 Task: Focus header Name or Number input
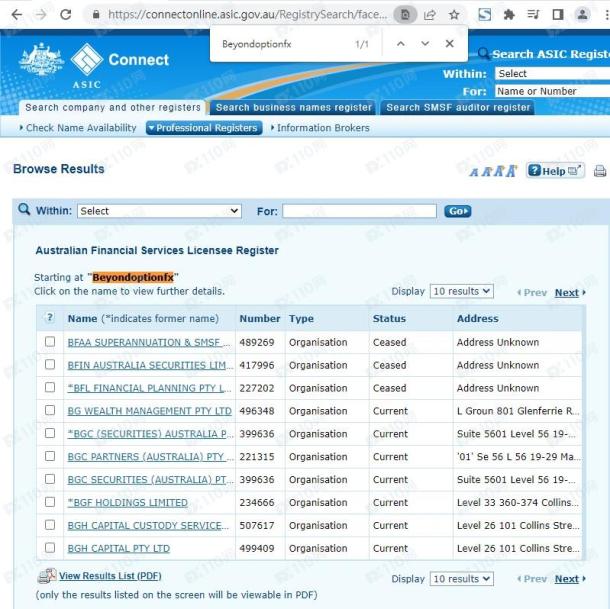(552, 91)
